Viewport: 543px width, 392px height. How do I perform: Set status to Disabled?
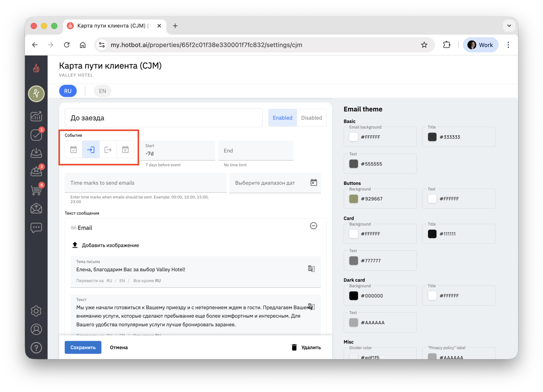(x=312, y=118)
